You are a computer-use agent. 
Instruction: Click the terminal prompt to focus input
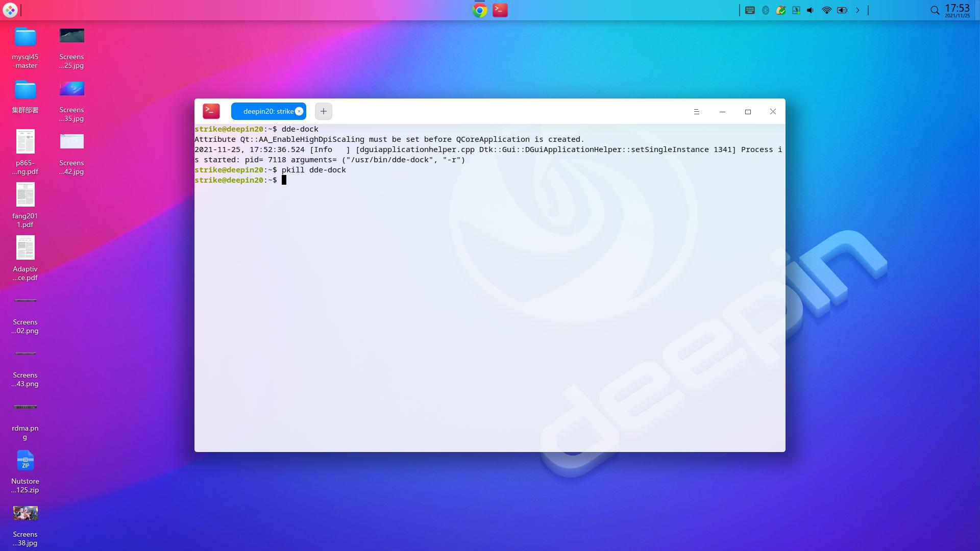pos(284,180)
